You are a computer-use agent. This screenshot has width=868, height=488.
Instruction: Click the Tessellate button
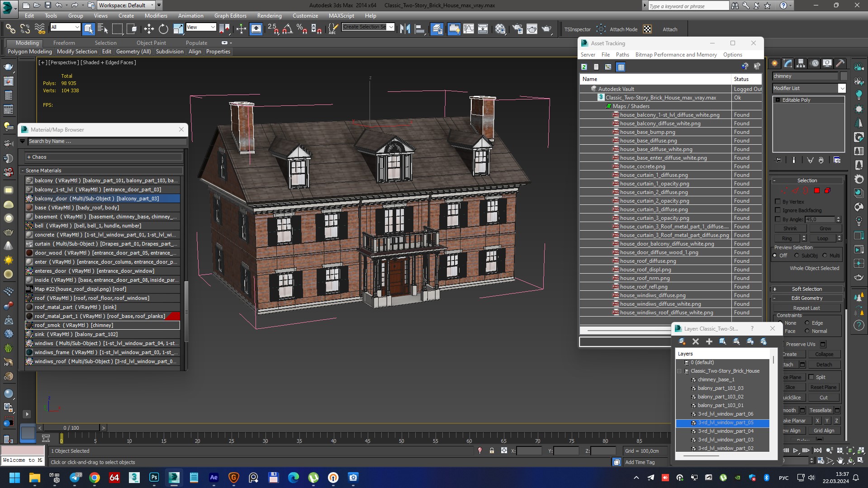click(821, 410)
